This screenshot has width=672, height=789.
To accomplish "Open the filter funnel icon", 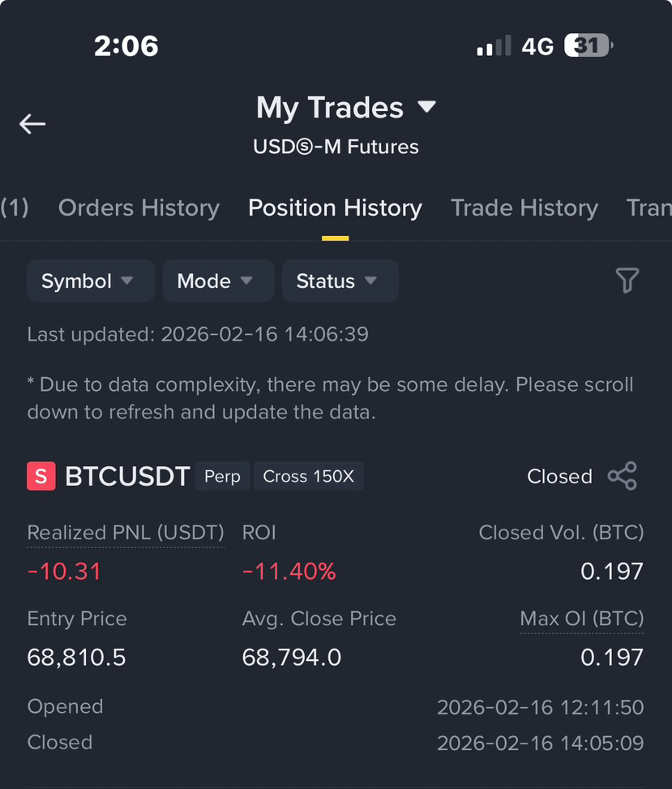I will tap(627, 281).
